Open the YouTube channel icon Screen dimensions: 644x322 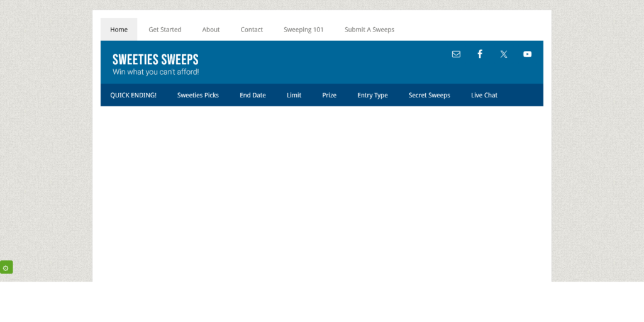[x=528, y=54]
